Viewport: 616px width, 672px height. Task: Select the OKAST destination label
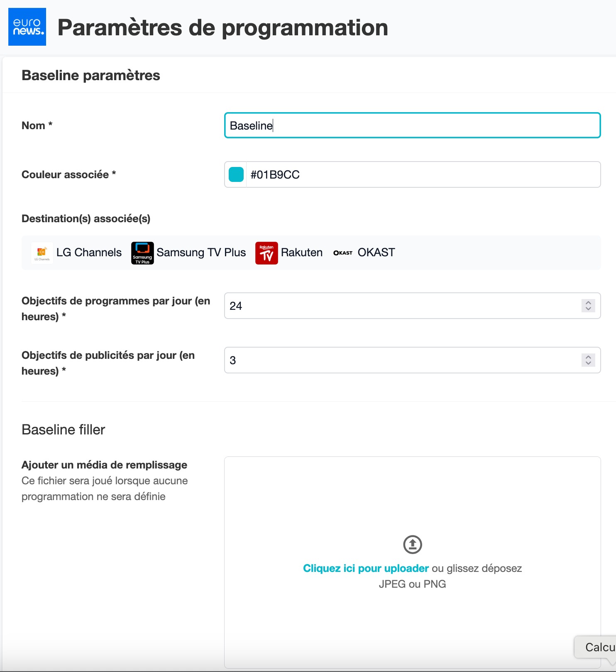click(x=376, y=253)
